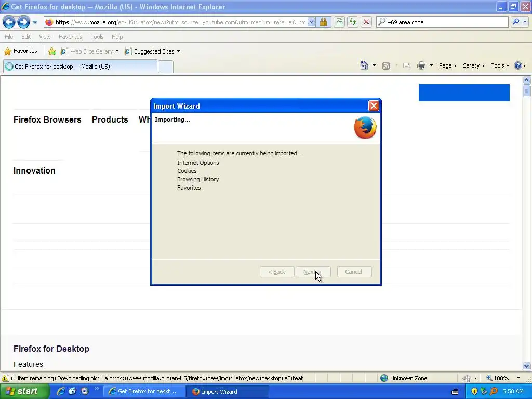Click Firefox Browsers navigation link
The image size is (532, 399).
[x=47, y=120]
